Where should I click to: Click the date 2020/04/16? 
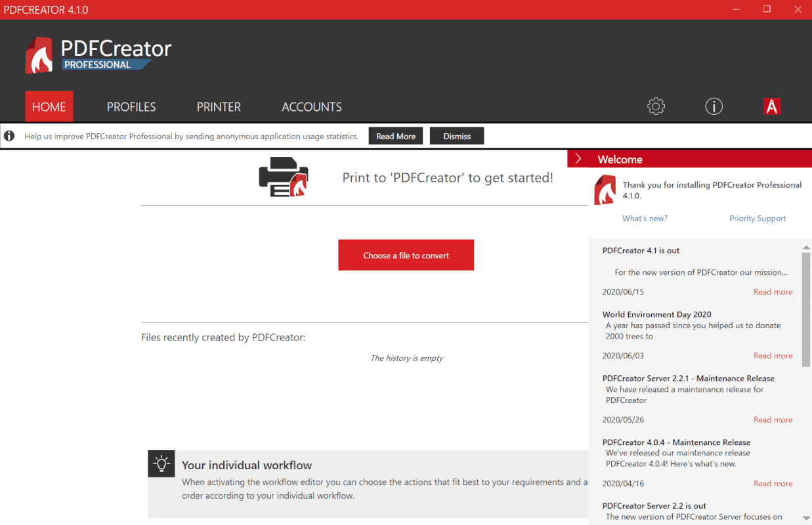(623, 484)
